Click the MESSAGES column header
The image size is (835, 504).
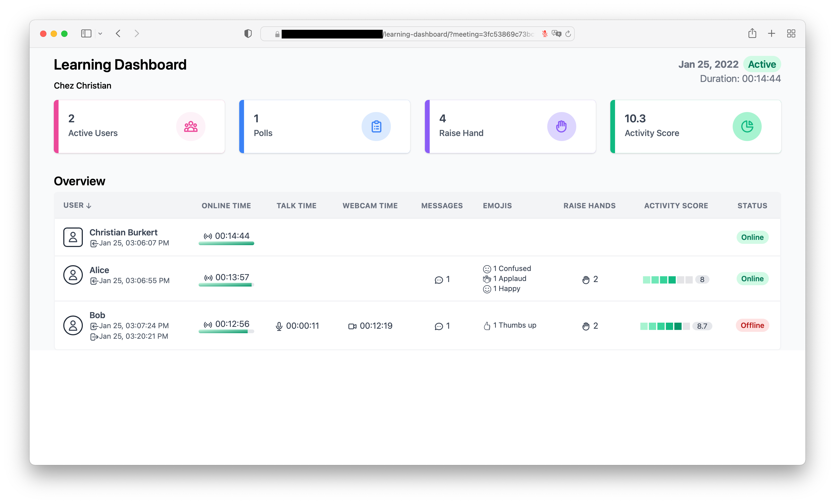(x=442, y=206)
